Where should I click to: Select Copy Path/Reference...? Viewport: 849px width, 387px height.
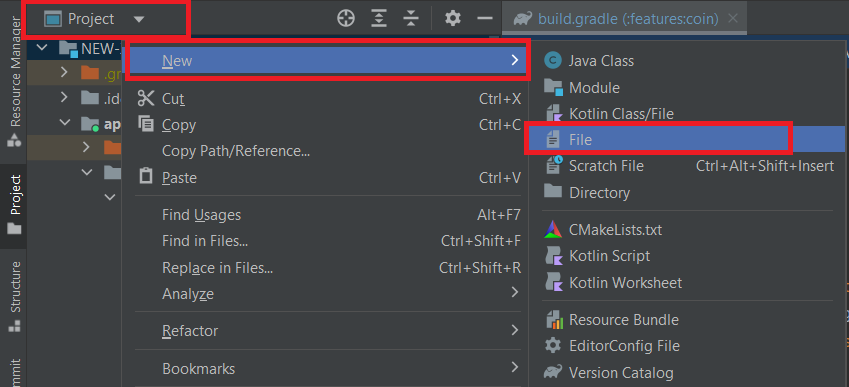329,151
